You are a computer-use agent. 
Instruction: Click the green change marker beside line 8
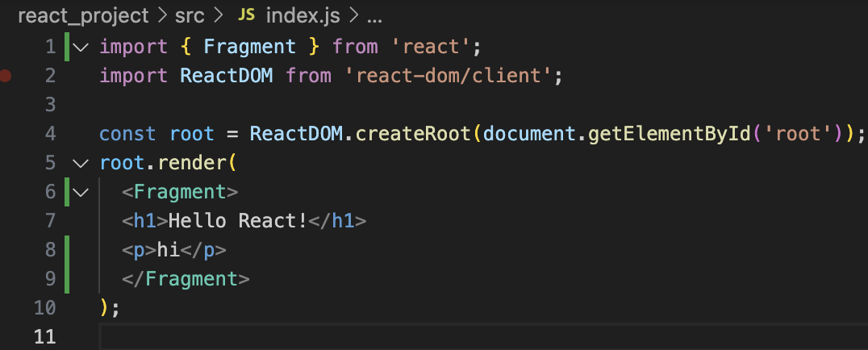pos(67,250)
